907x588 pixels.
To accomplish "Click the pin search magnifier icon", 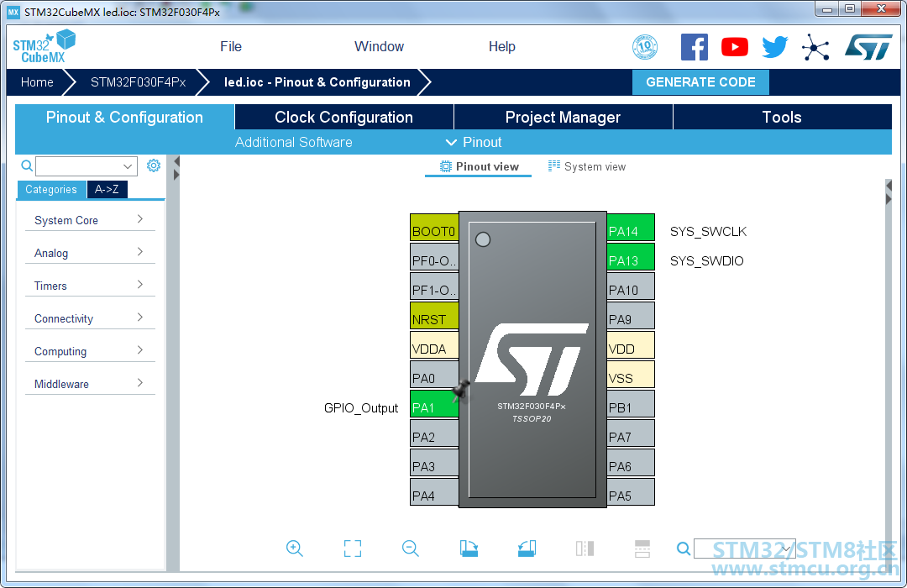I will coord(683,548).
